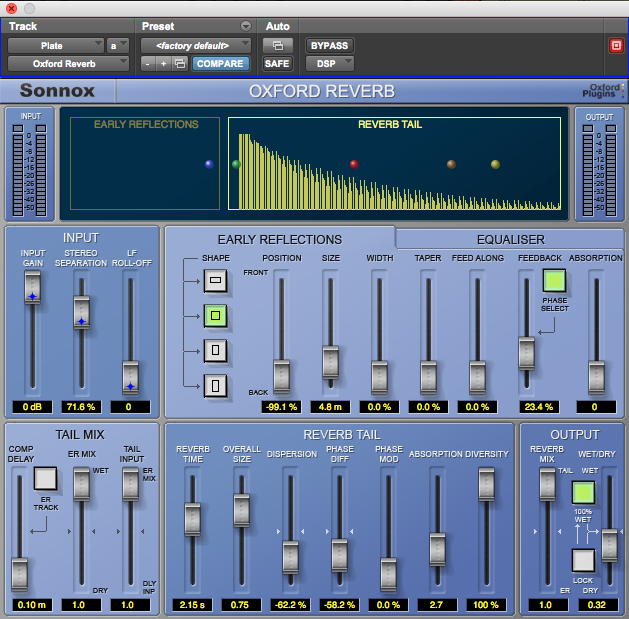Open the Plate track selector dropdown
The width and height of the screenshot is (629, 619).
56,46
